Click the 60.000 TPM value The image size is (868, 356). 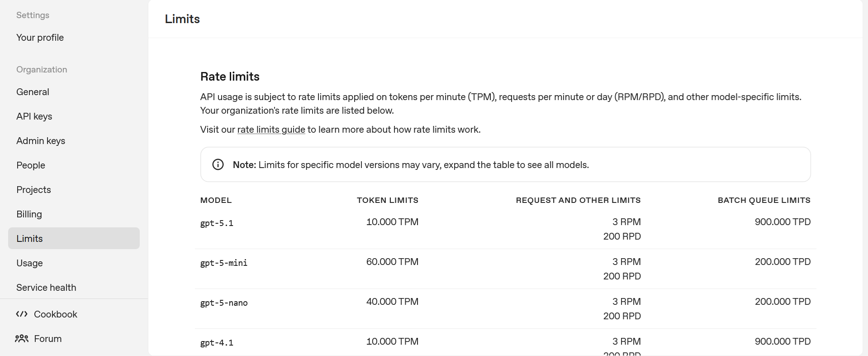(x=392, y=262)
